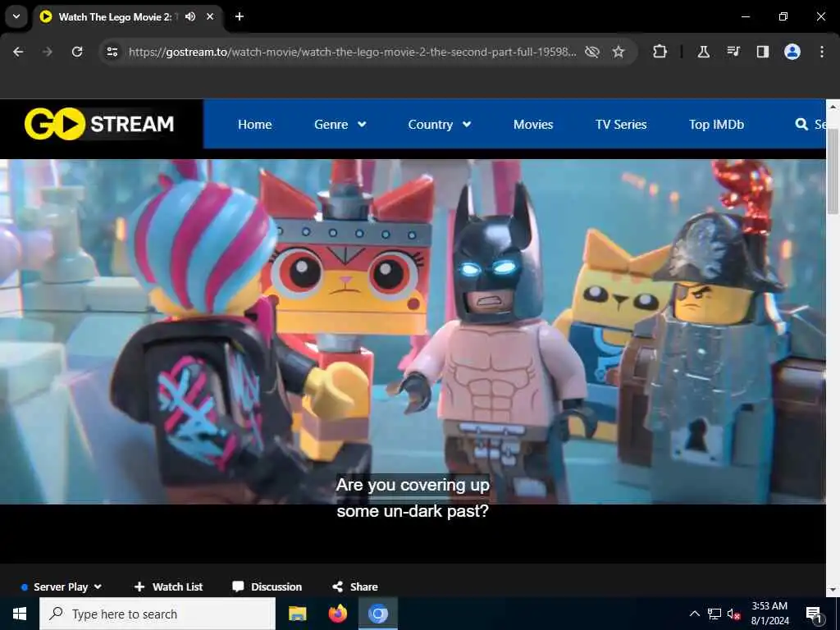The height and width of the screenshot is (630, 840).
Task: Open the taskbar clock showing 3:53 AM
Action: tap(769, 614)
